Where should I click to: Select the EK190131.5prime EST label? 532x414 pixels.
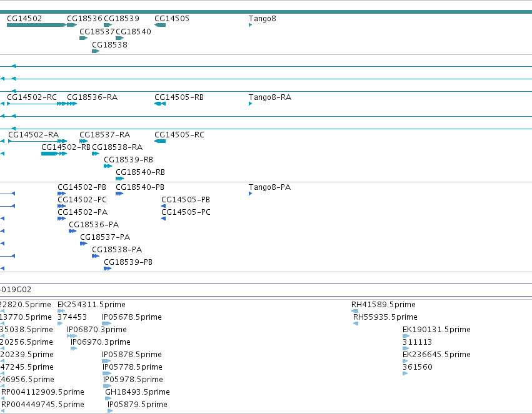click(x=436, y=330)
